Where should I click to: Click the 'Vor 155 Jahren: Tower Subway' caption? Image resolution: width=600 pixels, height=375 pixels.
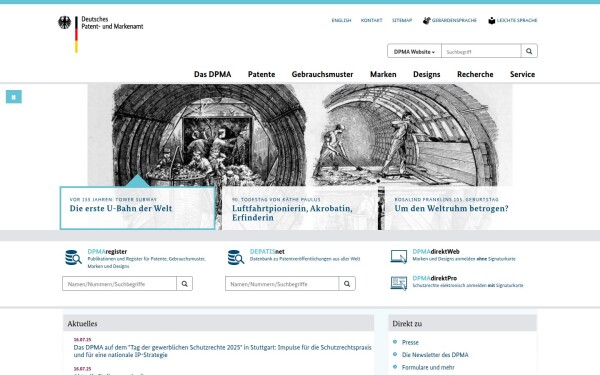[113, 199]
